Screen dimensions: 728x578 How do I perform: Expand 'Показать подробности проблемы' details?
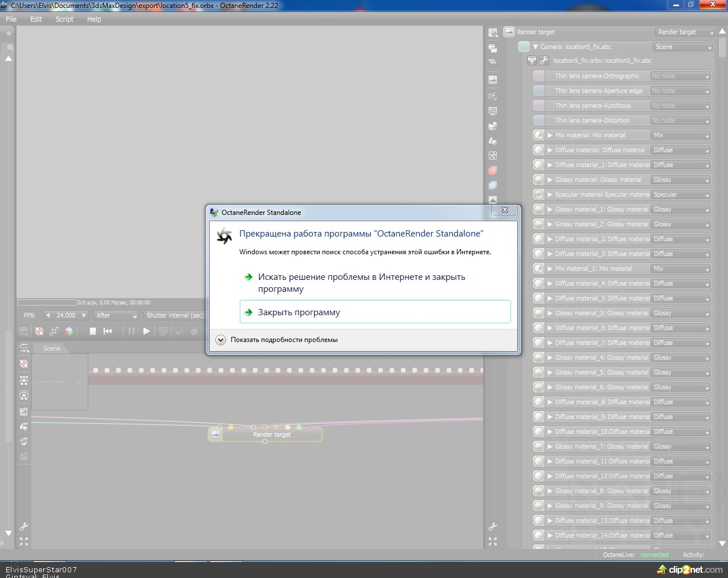pos(277,340)
